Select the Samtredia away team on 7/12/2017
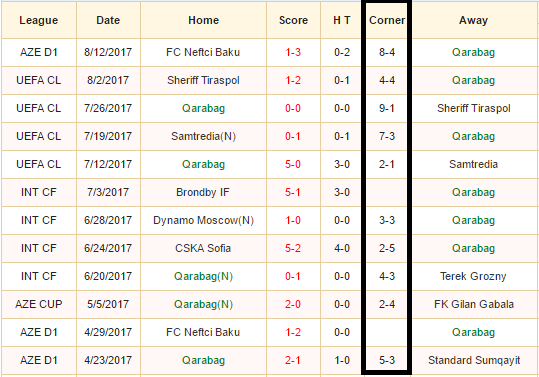The height and width of the screenshot is (377, 539). [x=473, y=164]
